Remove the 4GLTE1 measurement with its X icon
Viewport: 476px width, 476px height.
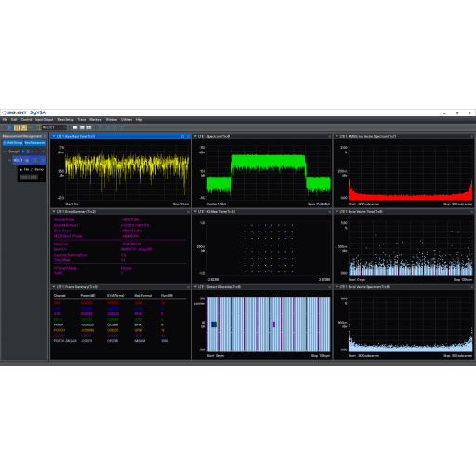click(x=43, y=160)
